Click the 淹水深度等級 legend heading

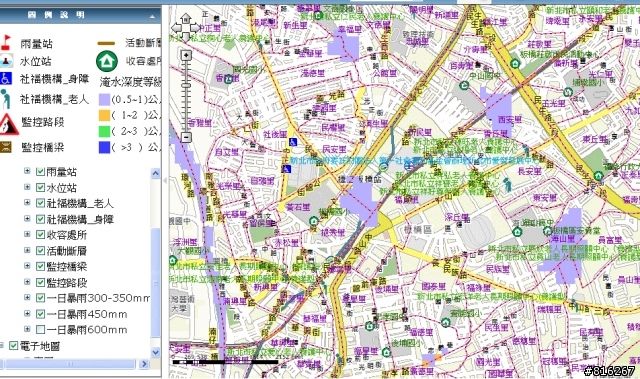131,82
